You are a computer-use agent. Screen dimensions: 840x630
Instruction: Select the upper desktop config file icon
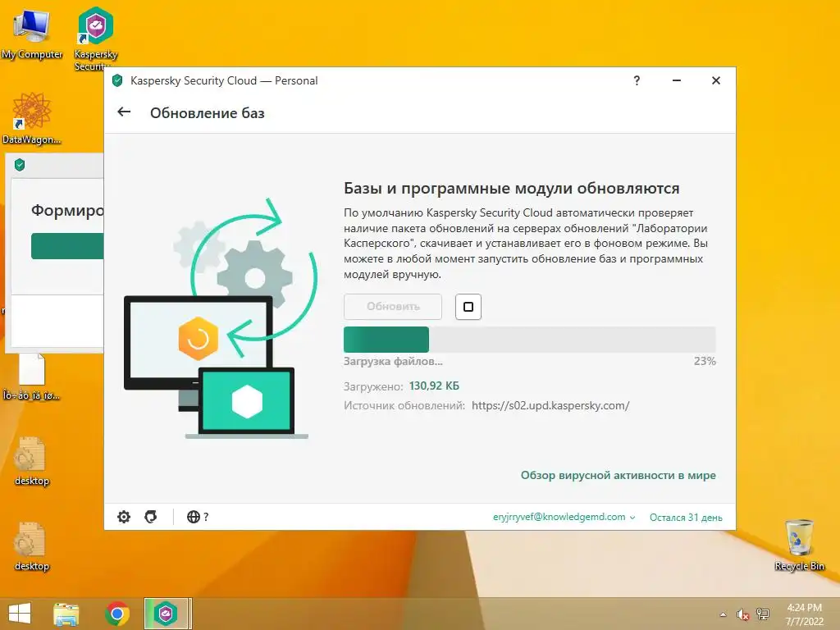[32, 461]
